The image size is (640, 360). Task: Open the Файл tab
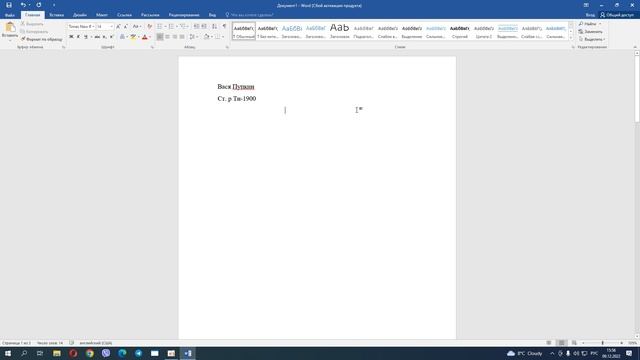tap(10, 15)
